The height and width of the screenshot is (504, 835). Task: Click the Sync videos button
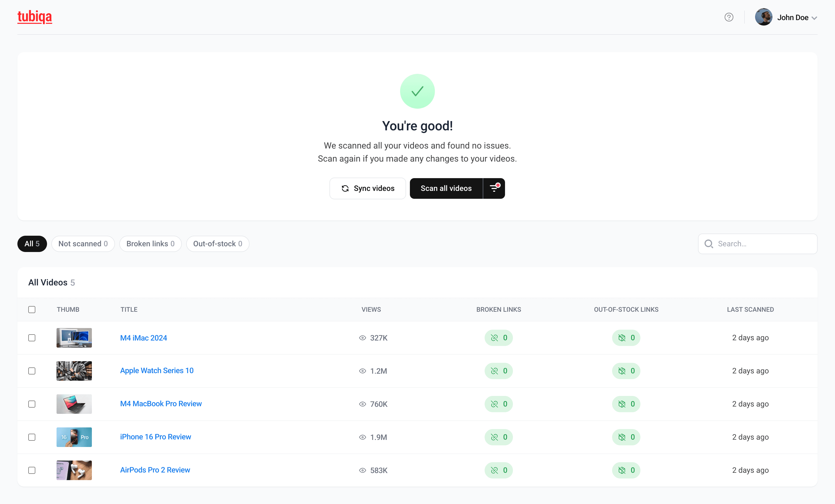point(368,188)
